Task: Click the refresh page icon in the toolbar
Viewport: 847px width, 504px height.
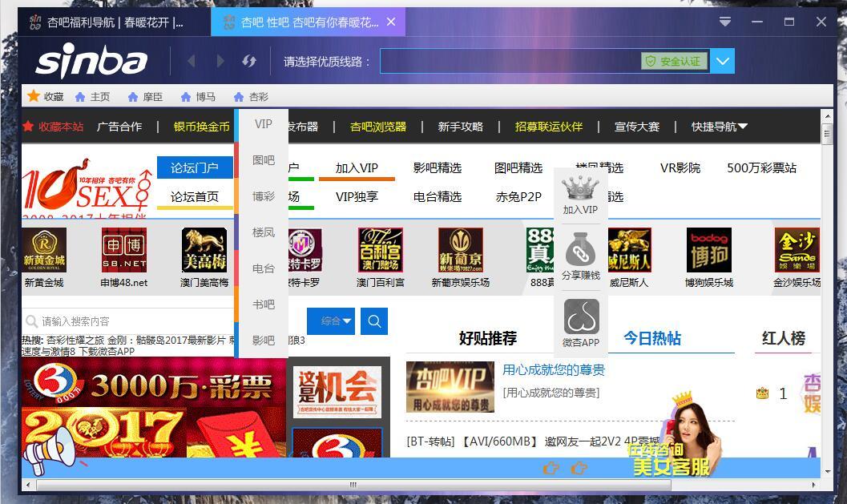Action: point(248,61)
